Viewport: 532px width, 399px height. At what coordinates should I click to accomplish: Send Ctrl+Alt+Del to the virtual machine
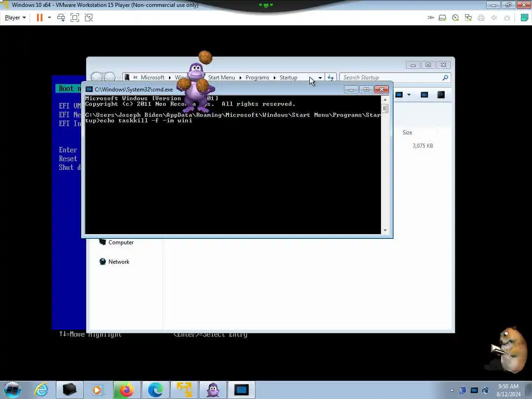61,18
